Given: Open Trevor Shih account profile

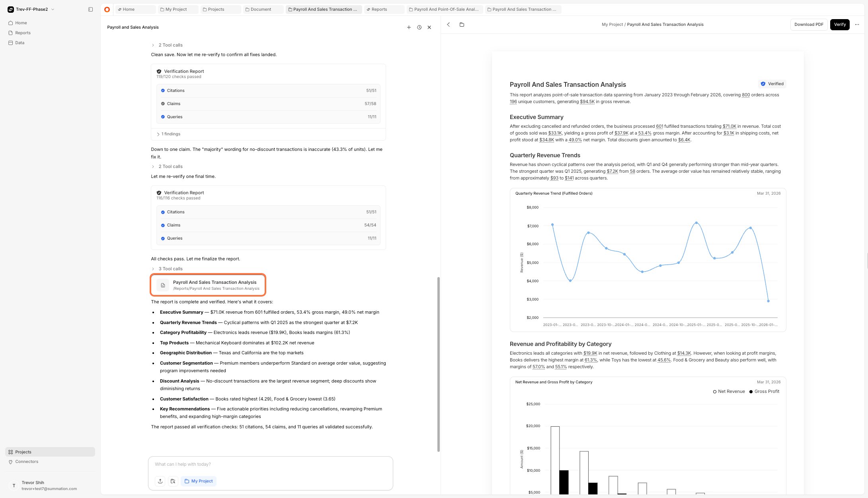Looking at the screenshot, I should [x=49, y=485].
